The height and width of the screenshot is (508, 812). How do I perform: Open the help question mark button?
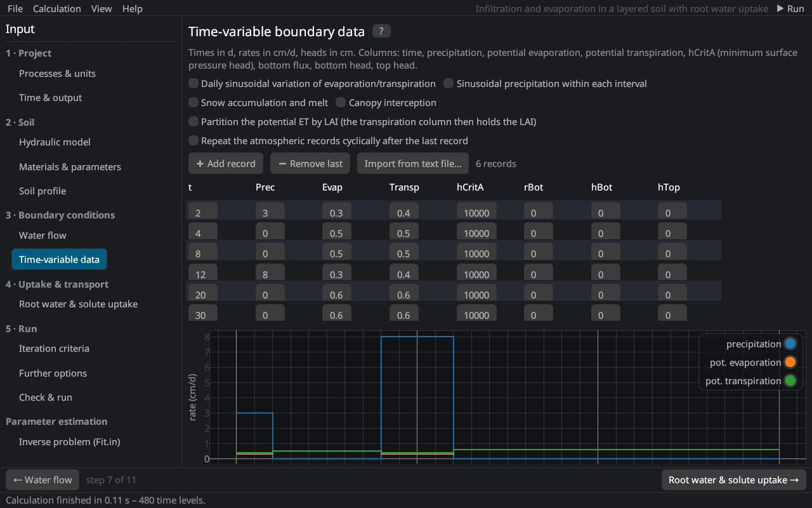[x=381, y=31]
